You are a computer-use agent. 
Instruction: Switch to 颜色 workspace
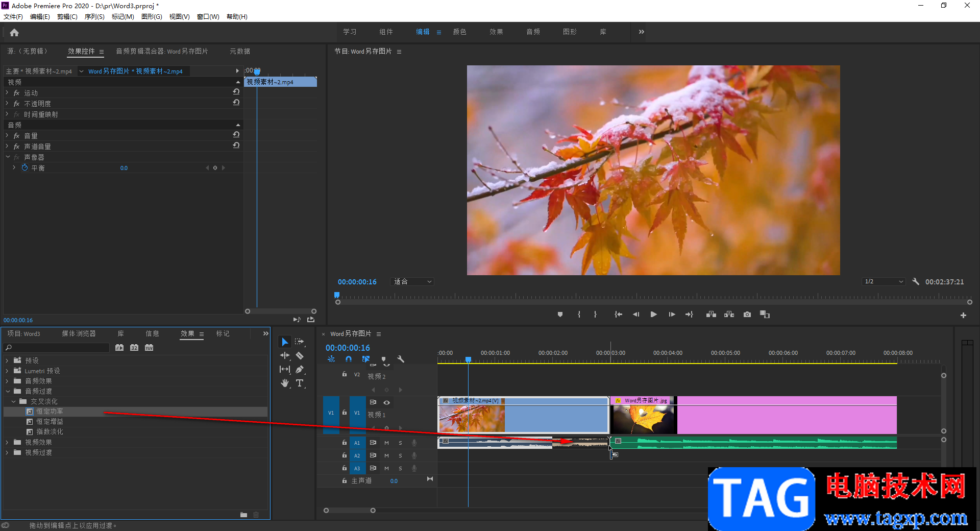point(459,32)
